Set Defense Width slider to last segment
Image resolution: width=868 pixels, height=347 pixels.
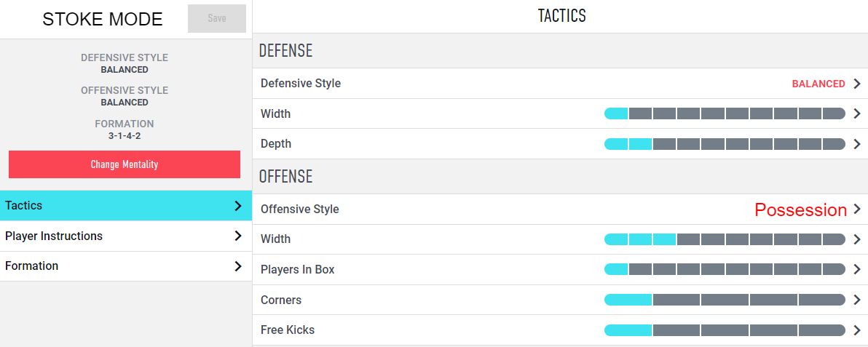(x=834, y=113)
